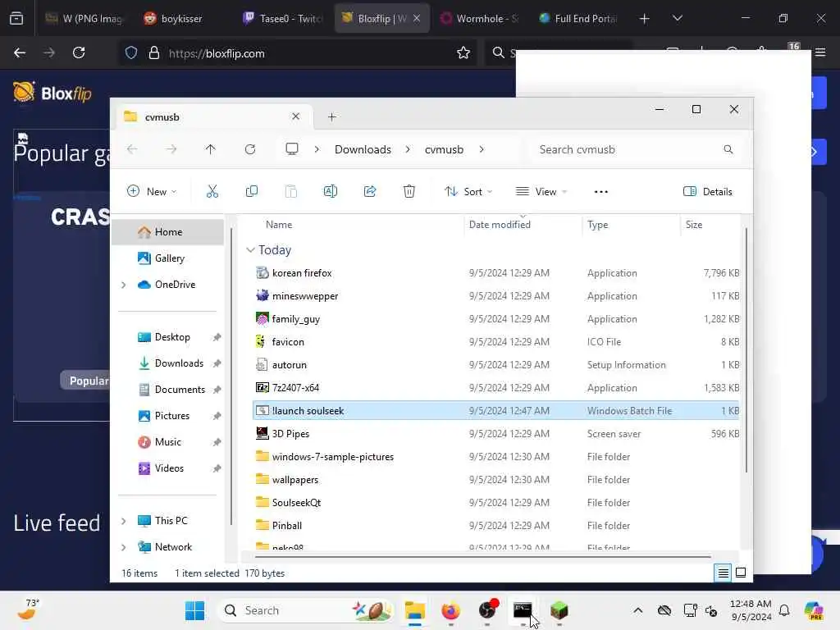Screen dimensions: 840x630
Task: Show hidden system tray icons
Action: point(637,610)
